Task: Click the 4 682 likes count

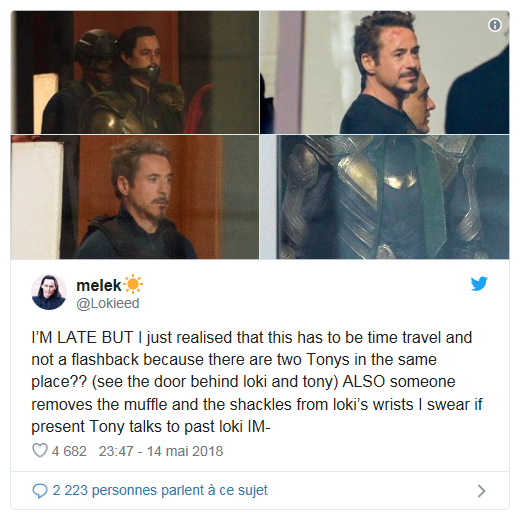Action: coord(69,451)
